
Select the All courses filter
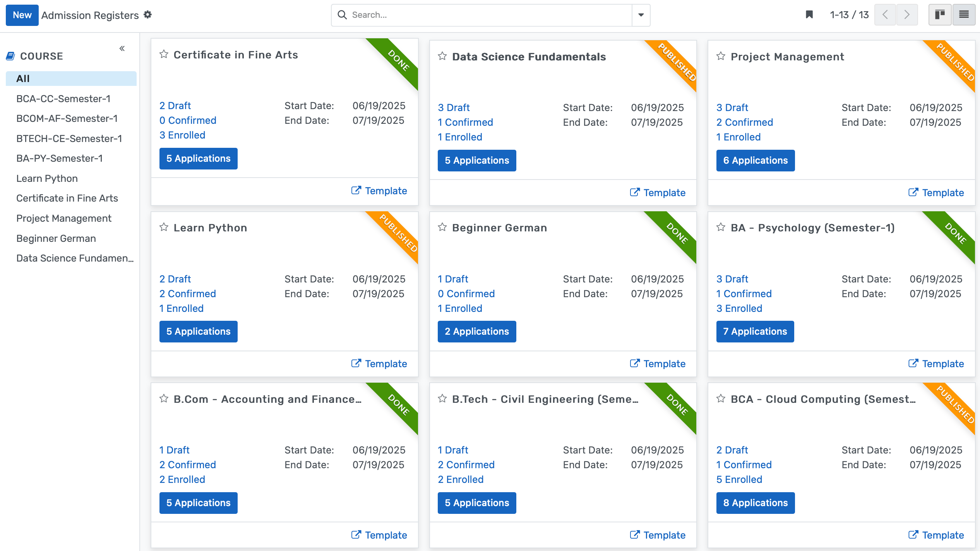point(22,78)
